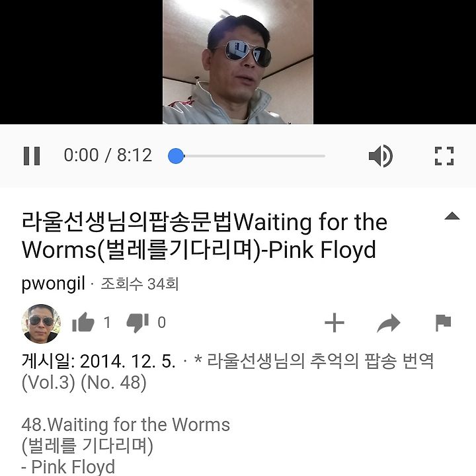
Task: Open pwongil channel name link
Action: pos(53,284)
